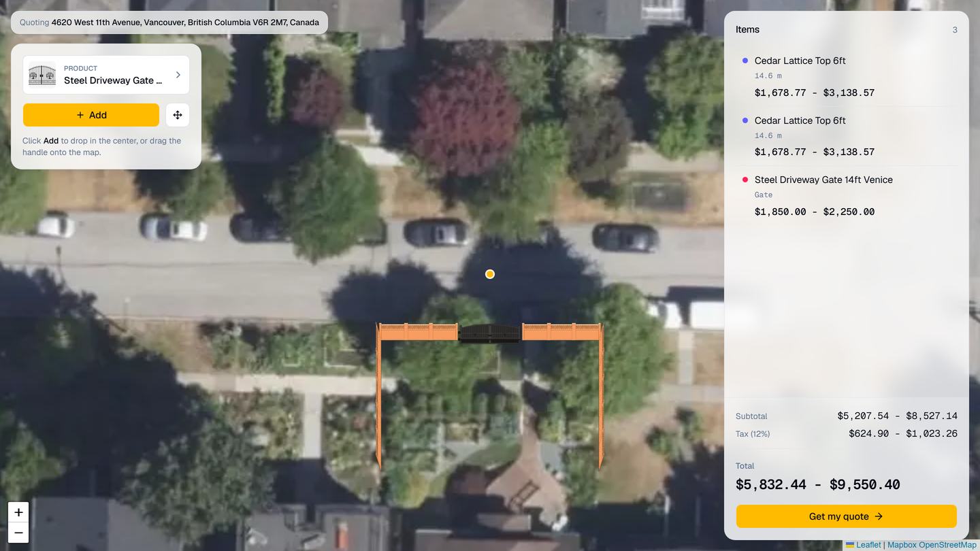Click blue dot of first Cedar Lattice item
980x551 pixels.
coord(745,61)
